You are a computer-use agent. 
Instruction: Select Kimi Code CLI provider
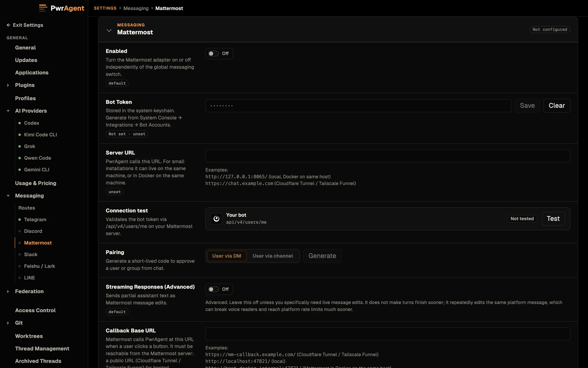coord(40,135)
